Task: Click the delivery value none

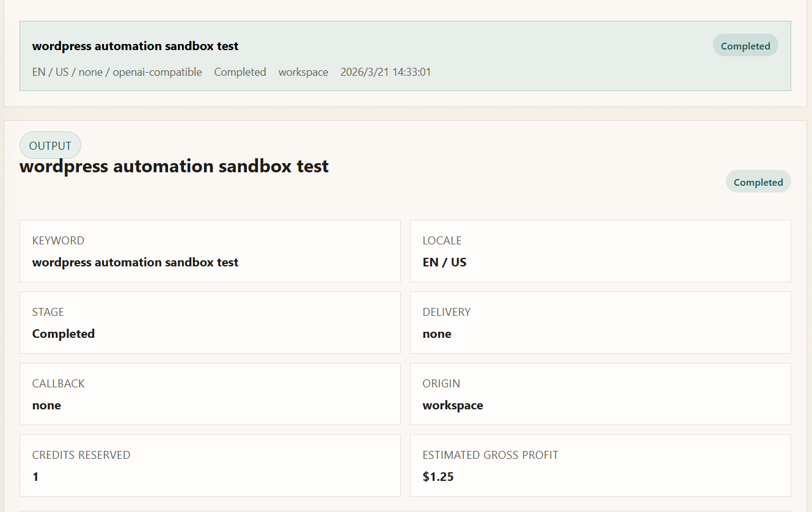Action: coord(437,334)
